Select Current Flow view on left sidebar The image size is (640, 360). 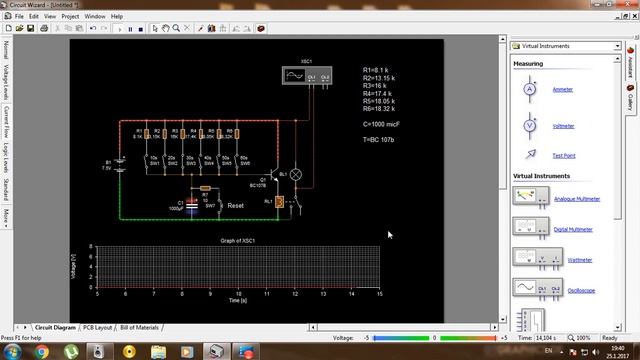(6, 121)
